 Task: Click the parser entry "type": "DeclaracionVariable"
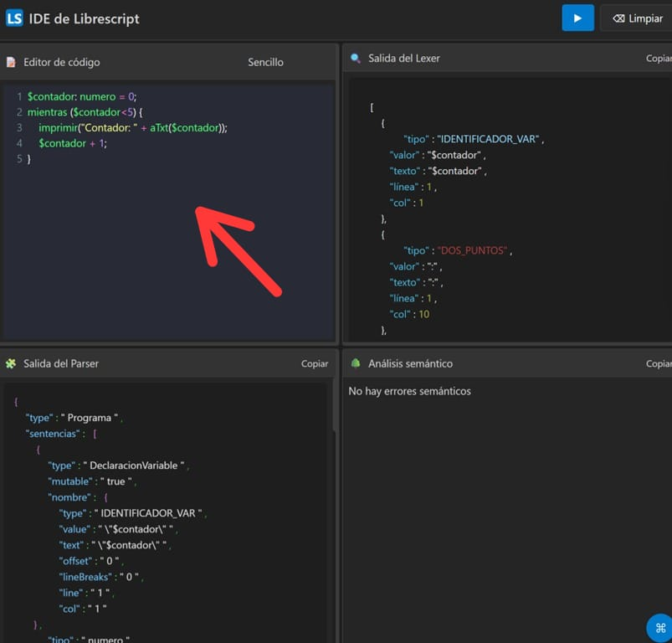pos(118,466)
